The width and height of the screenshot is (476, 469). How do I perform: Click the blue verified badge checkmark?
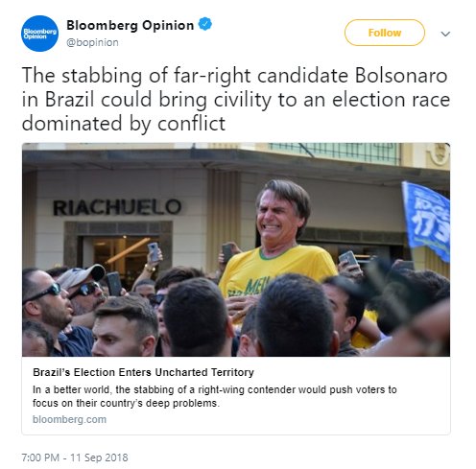pyautogui.click(x=205, y=24)
